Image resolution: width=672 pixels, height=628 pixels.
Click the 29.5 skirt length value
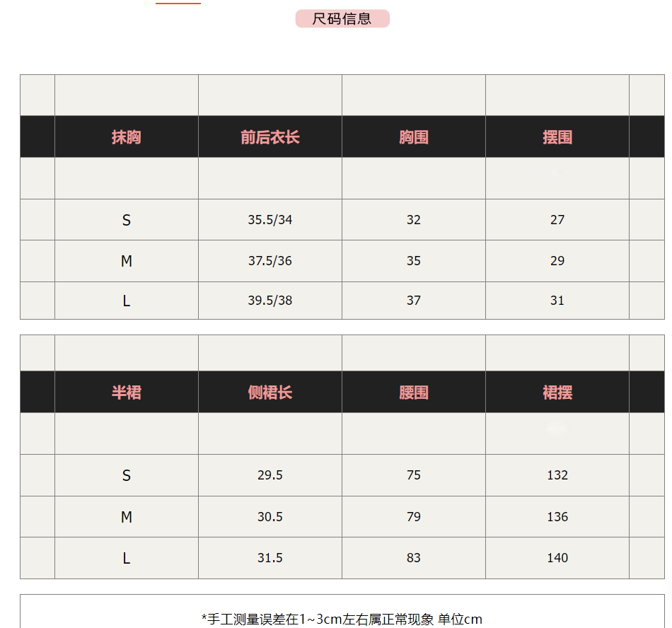point(270,475)
